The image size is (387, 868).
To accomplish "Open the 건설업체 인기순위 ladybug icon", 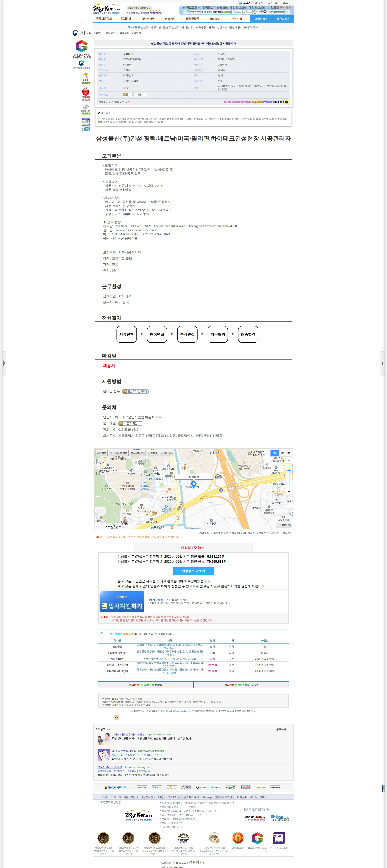I will point(86,94).
